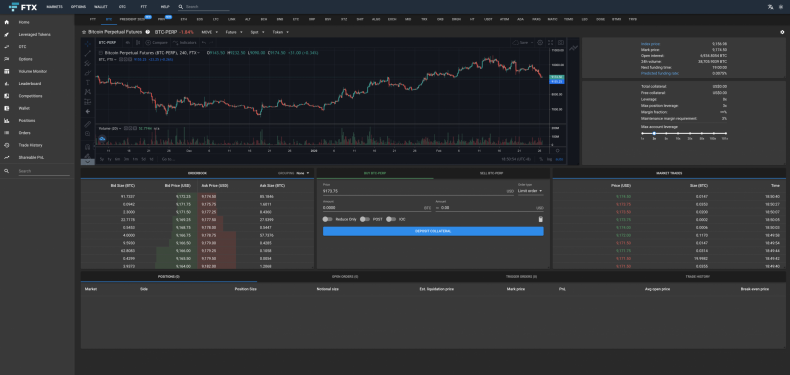Collapse the drawing toolbar chevron
Viewport: 790px width, 375px height.
tap(88, 162)
